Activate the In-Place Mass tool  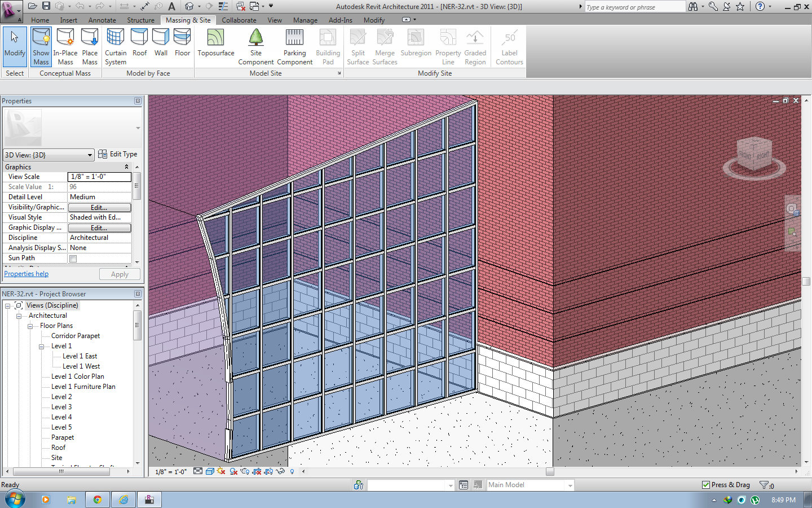(65, 45)
